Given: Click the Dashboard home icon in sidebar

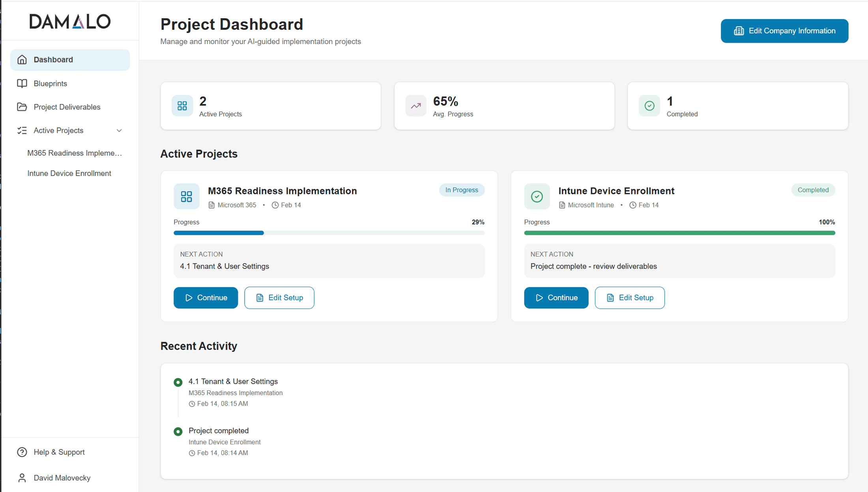Looking at the screenshot, I should [x=22, y=60].
